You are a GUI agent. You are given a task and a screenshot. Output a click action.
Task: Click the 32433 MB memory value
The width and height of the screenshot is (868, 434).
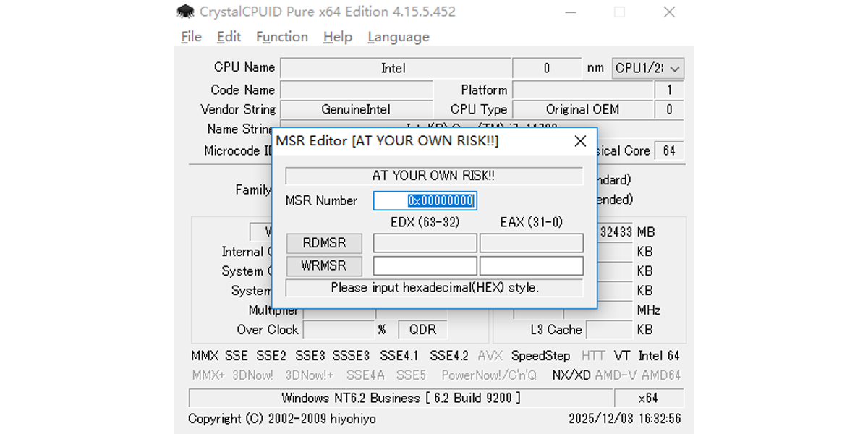pos(616,232)
